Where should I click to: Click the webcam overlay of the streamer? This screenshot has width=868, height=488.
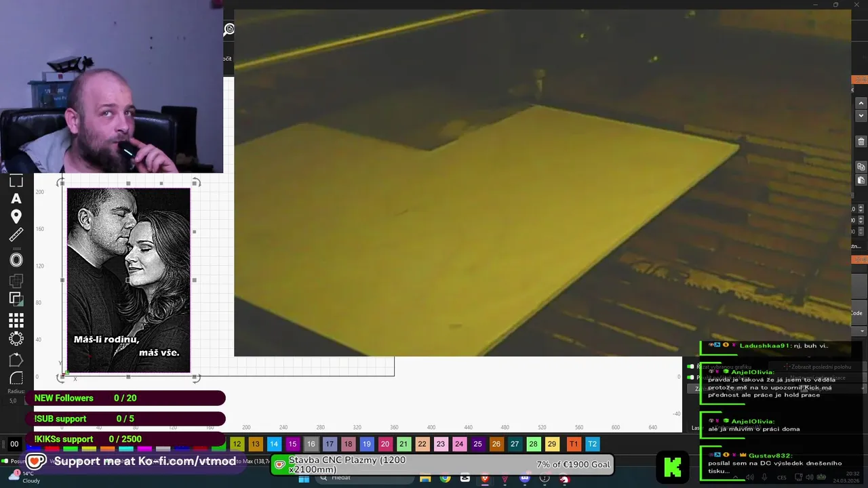pyautogui.click(x=111, y=87)
